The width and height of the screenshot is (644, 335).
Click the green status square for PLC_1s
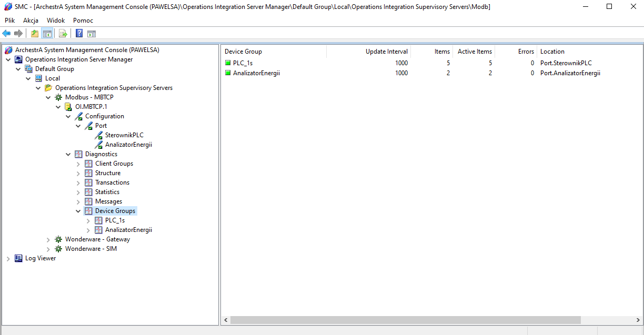click(228, 63)
